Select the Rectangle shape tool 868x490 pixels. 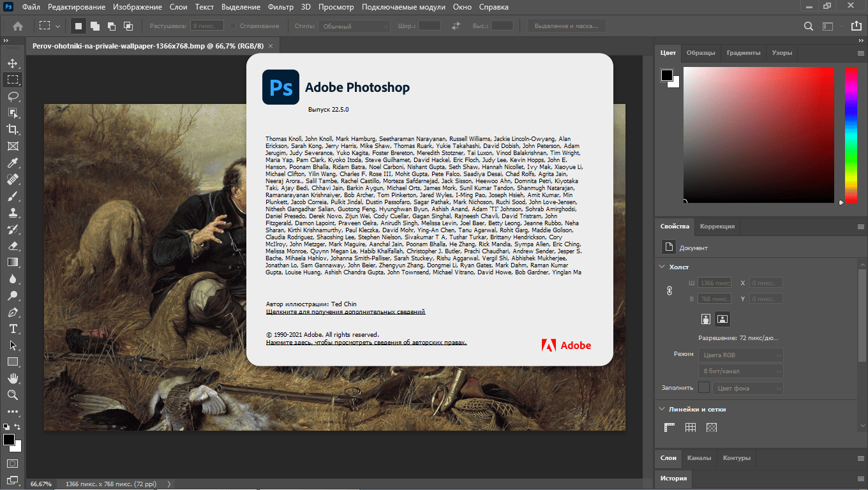12,362
